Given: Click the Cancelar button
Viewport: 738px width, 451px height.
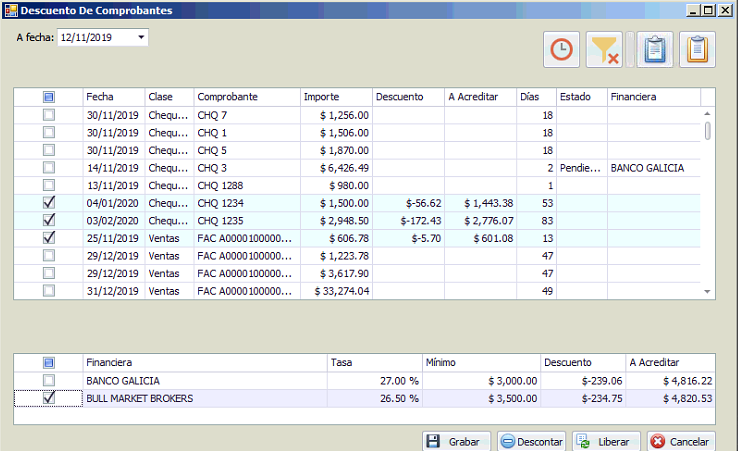Looking at the screenshot, I should tap(681, 442).
